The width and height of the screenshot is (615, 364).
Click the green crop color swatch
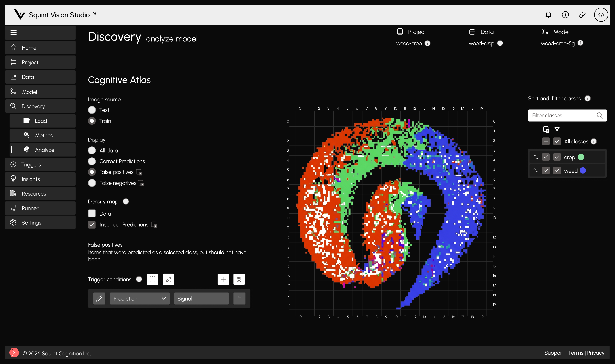tap(581, 157)
